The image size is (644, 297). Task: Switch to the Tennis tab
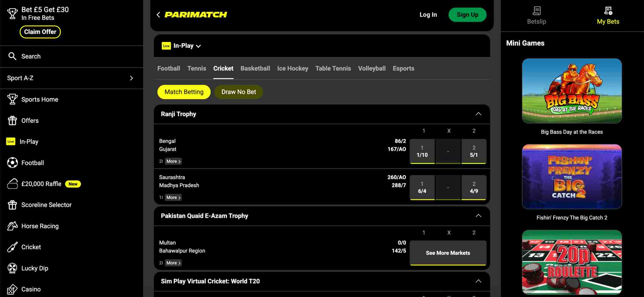(197, 68)
